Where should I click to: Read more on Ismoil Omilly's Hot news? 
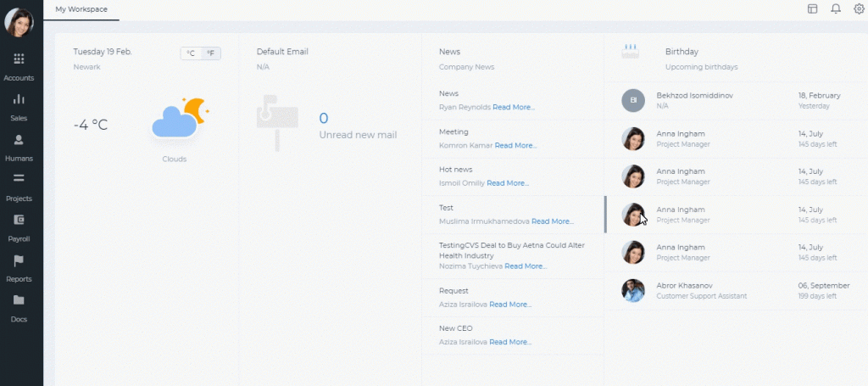coord(508,182)
